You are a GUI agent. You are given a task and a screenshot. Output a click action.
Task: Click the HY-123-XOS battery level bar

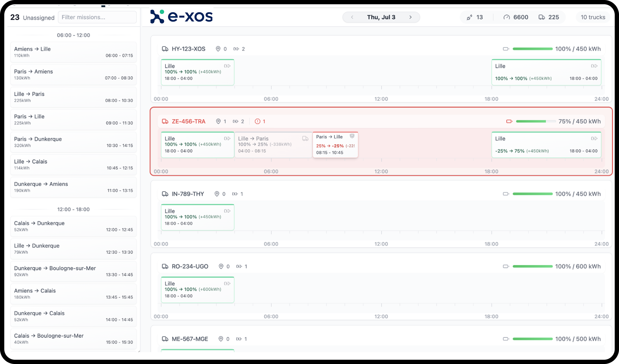pyautogui.click(x=532, y=49)
